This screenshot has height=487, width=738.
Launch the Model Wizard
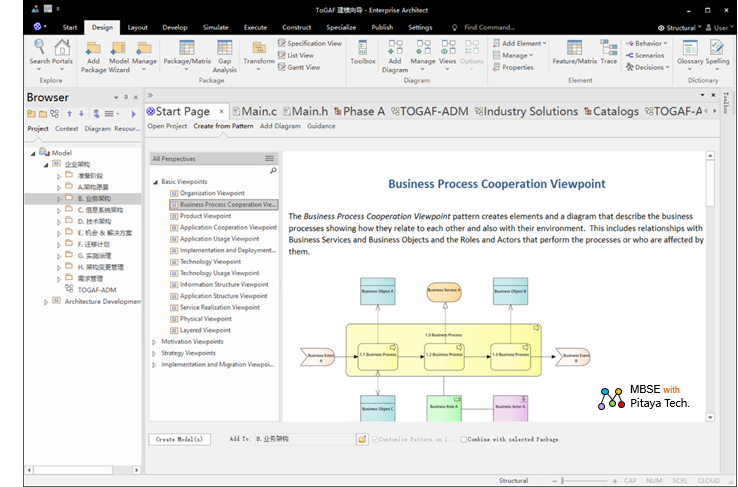pos(118,48)
